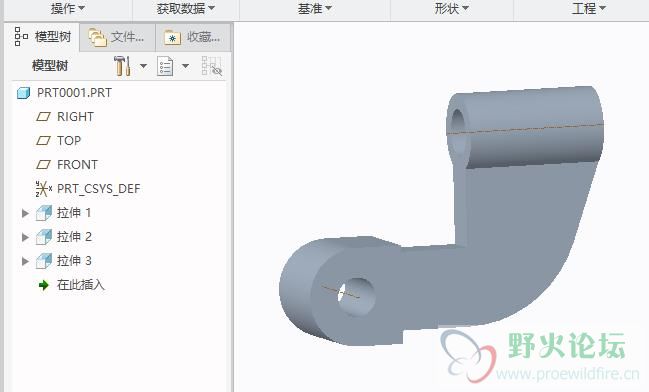The width and height of the screenshot is (649, 392).
Task: Select the 拉伸 2 extrude feature
Action: [74, 237]
